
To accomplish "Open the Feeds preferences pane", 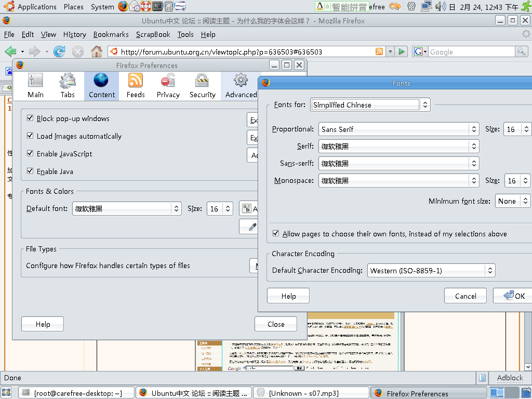I will click(x=136, y=86).
